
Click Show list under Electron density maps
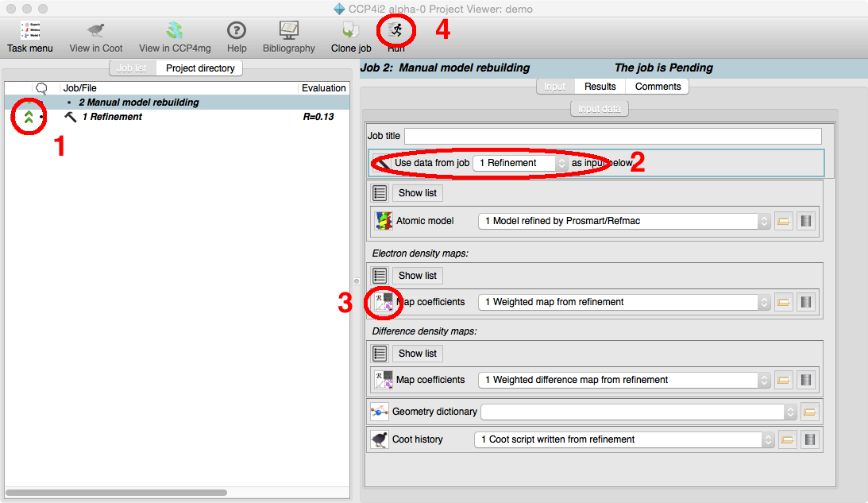pos(417,276)
